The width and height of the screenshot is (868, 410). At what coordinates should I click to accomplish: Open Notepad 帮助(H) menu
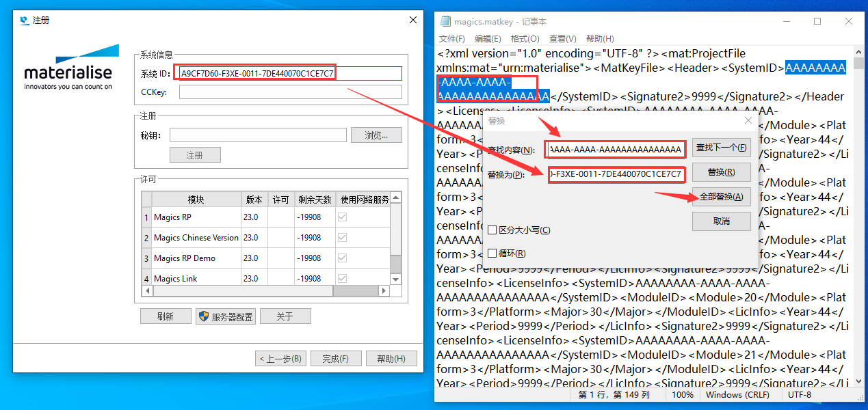600,39
